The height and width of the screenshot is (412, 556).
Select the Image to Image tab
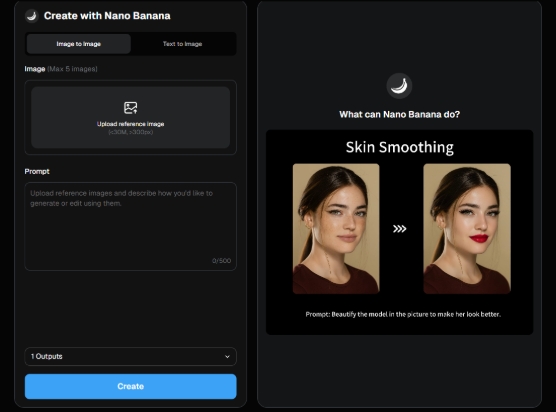click(79, 44)
